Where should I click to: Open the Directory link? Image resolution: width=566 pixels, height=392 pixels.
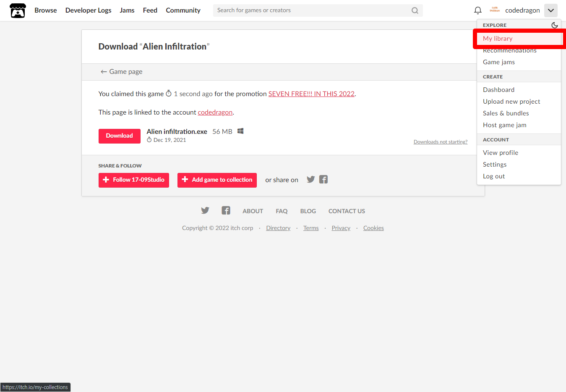[278, 228]
